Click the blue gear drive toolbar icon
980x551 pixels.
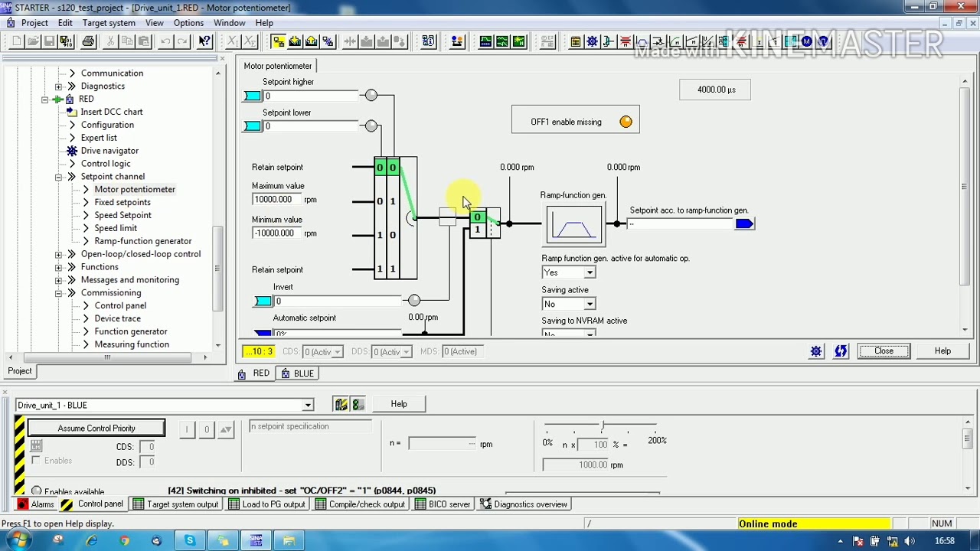592,41
